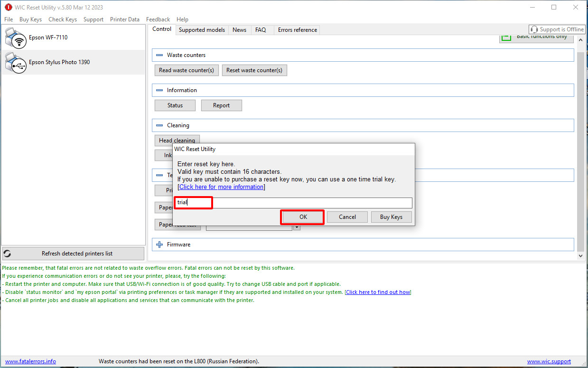Collapse the Cleaning section

click(x=159, y=125)
